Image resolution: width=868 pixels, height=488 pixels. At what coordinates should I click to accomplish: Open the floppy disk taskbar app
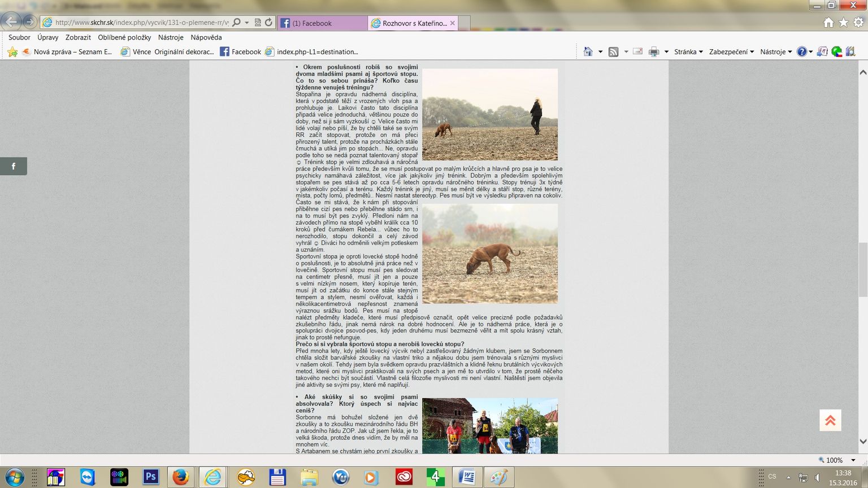click(277, 477)
